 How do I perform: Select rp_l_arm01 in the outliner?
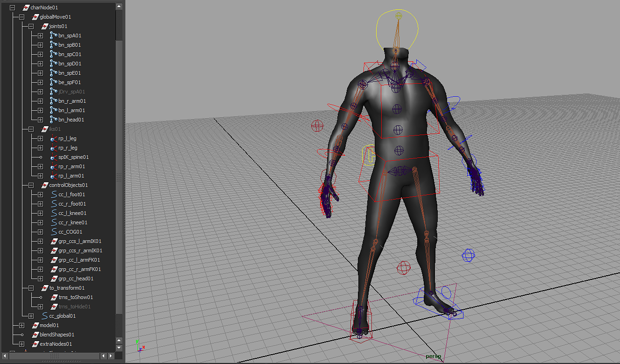[x=71, y=176]
